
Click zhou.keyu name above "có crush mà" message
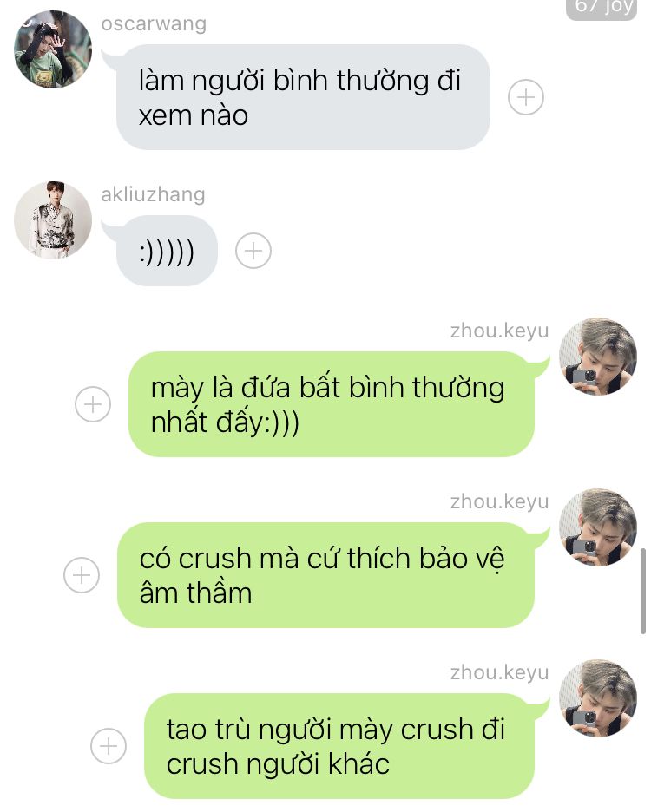tap(499, 501)
